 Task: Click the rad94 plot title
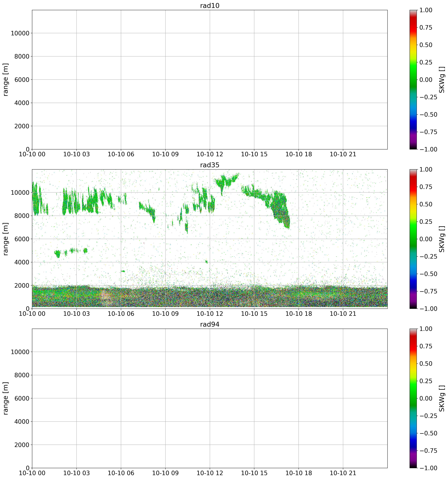pyautogui.click(x=210, y=324)
